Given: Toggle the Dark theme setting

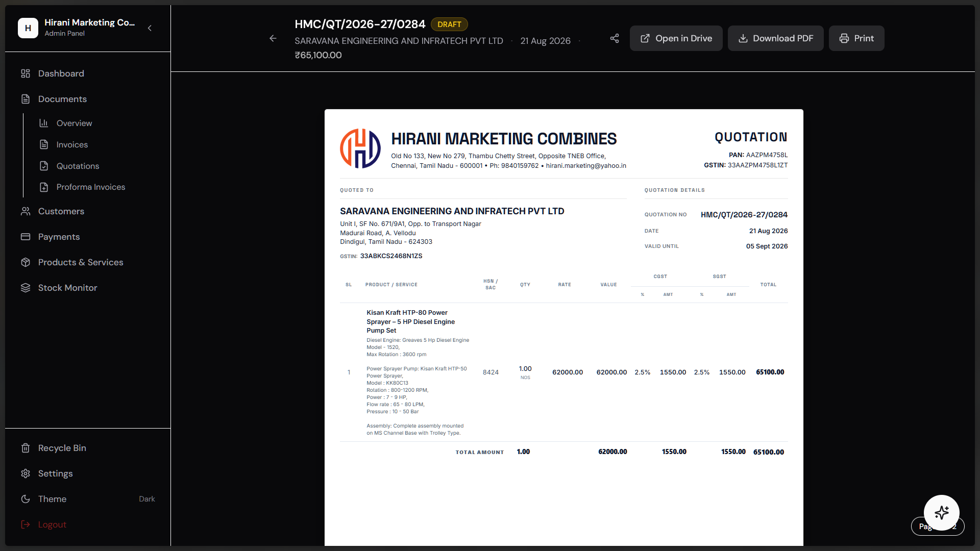Looking at the screenshot, I should click(88, 499).
